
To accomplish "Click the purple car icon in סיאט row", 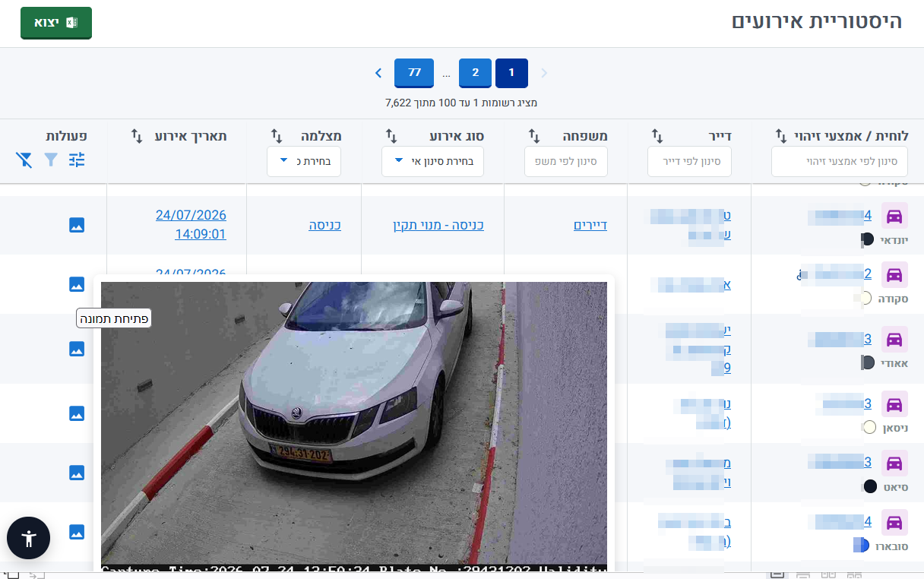I will pos(894,463).
